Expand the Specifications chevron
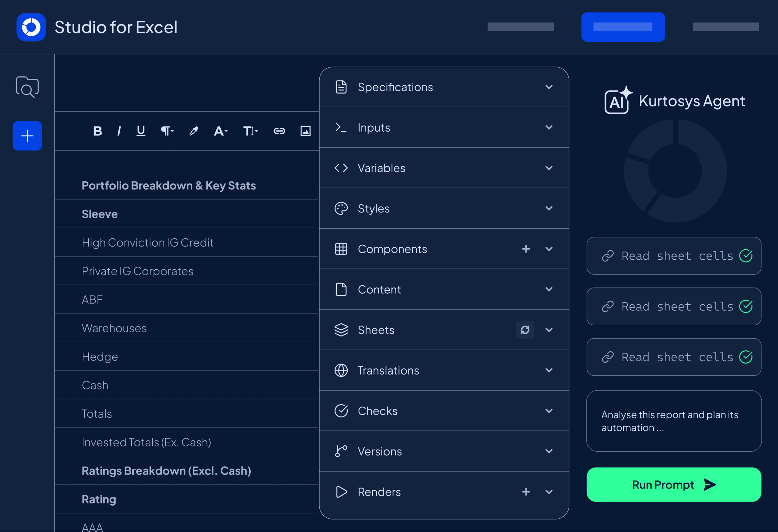778x532 pixels. 549,87
